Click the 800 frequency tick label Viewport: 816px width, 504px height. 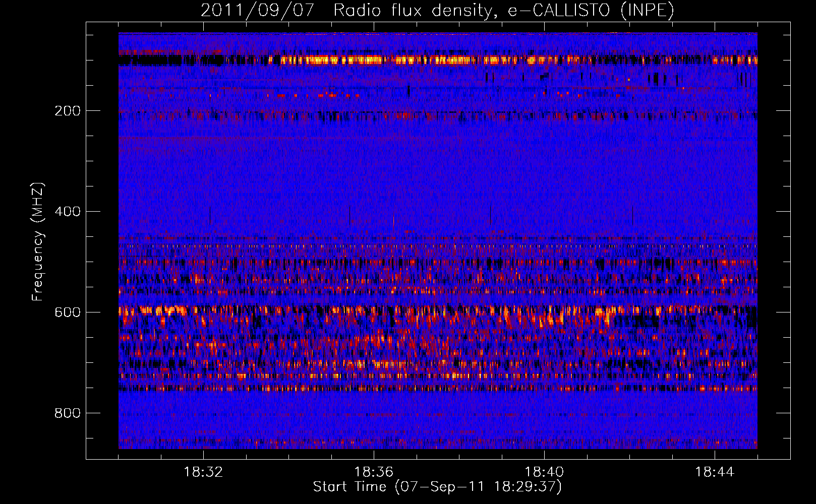[x=68, y=413]
